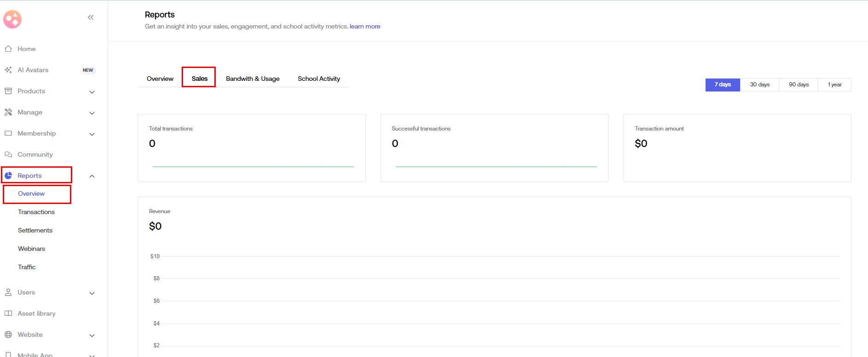Click the app logo in sidebar
Screen dimensions: 868x357
(12, 19)
